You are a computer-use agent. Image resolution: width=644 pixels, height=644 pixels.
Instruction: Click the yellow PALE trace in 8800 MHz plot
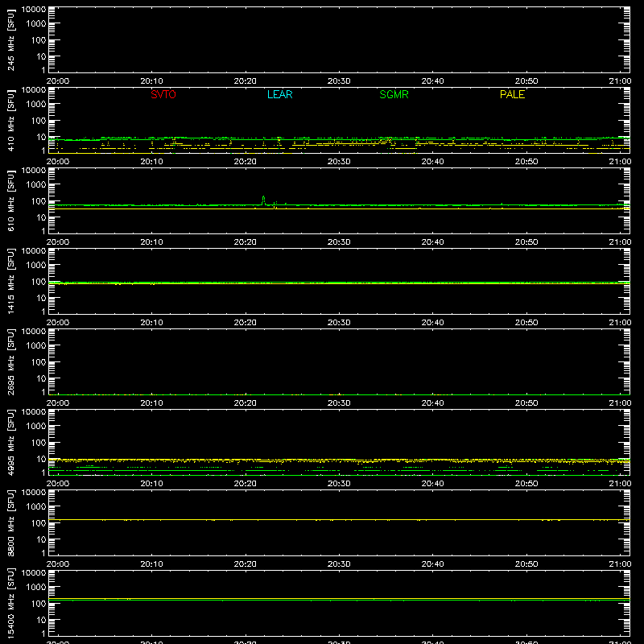[x=339, y=520]
